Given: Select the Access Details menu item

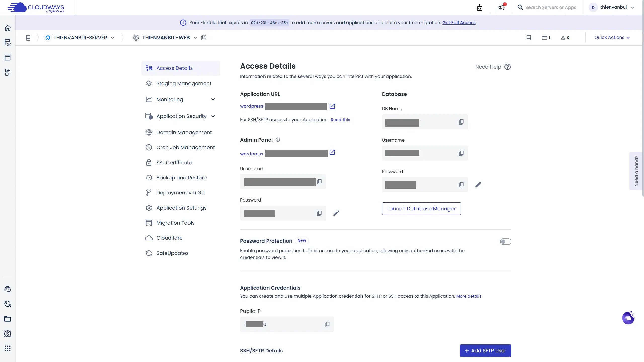Looking at the screenshot, I should [180, 68].
